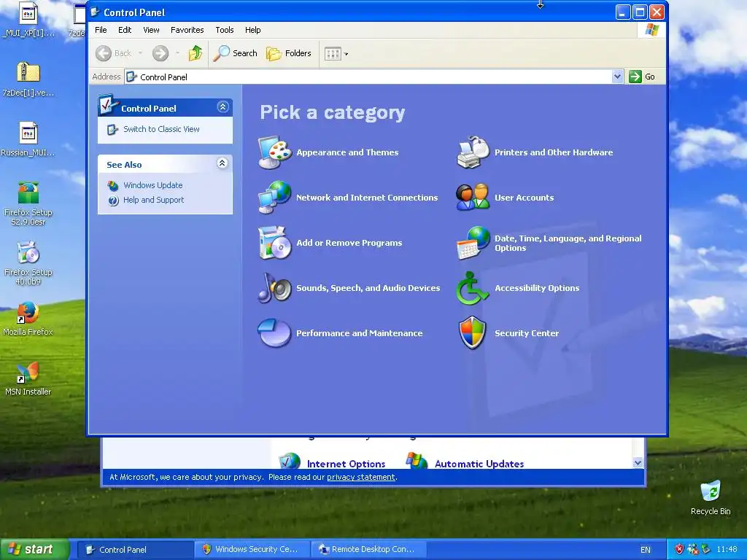Collapse the See Also side pane section
Viewport: 747px width, 560px height.
point(222,163)
